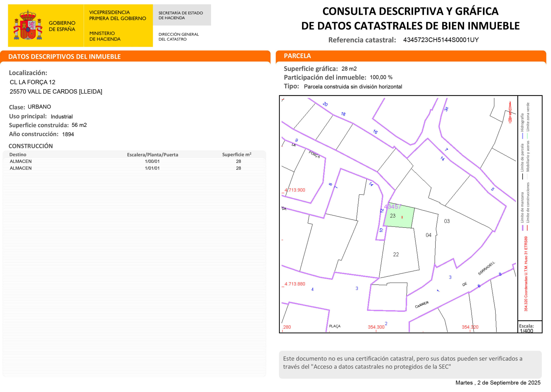Image resolution: width=551 pixels, height=392 pixels.
Task: Click parcel label 03 on the map
Action: [447, 221]
